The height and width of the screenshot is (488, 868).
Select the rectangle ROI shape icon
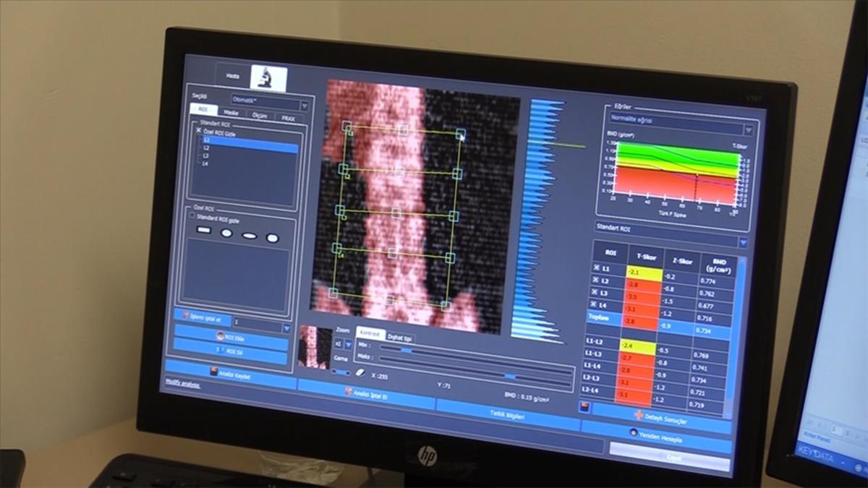(x=203, y=231)
